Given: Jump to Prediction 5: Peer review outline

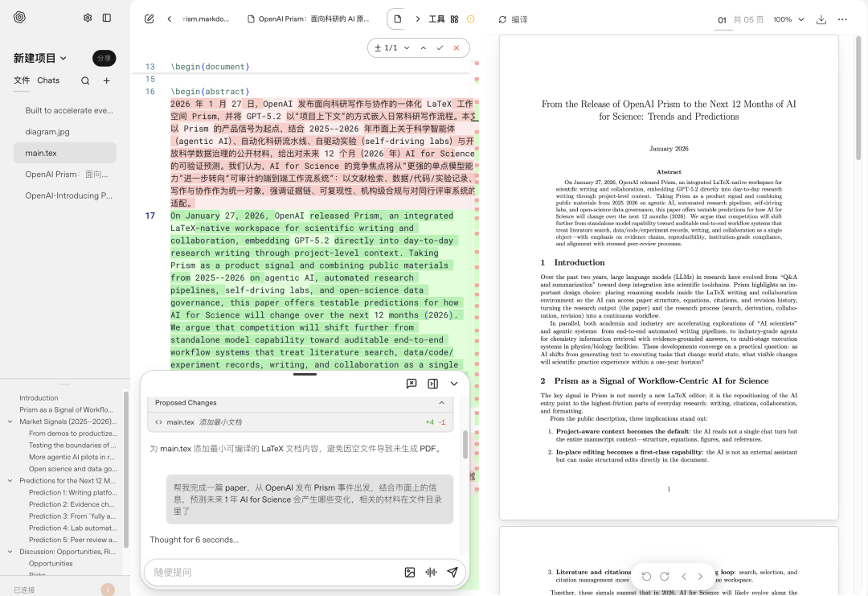Looking at the screenshot, I should 73,540.
